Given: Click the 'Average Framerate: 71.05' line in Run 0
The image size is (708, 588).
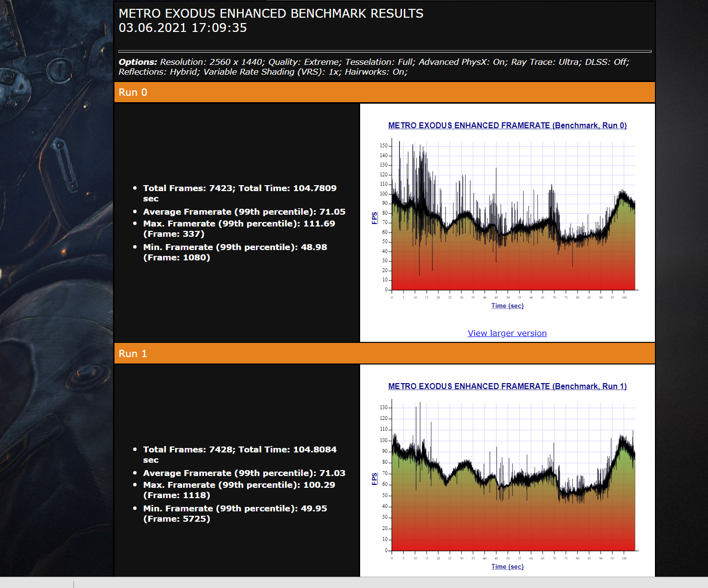Looking at the screenshot, I should [x=244, y=212].
